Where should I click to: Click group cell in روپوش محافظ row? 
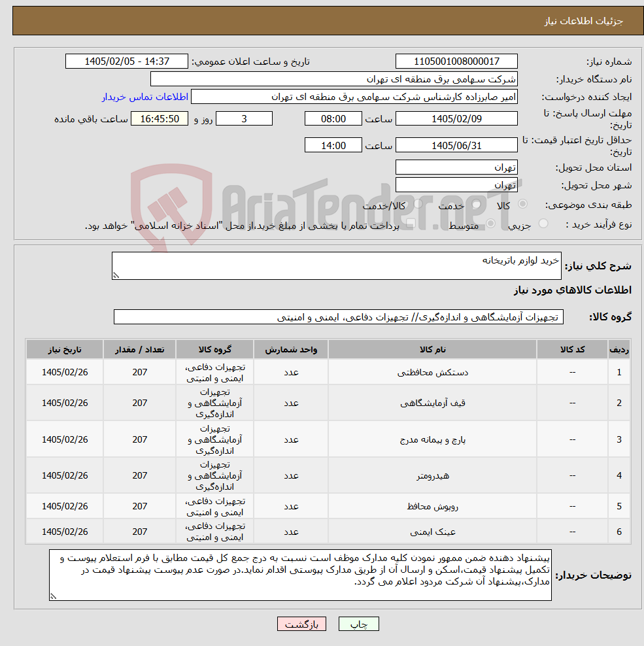click(x=214, y=506)
